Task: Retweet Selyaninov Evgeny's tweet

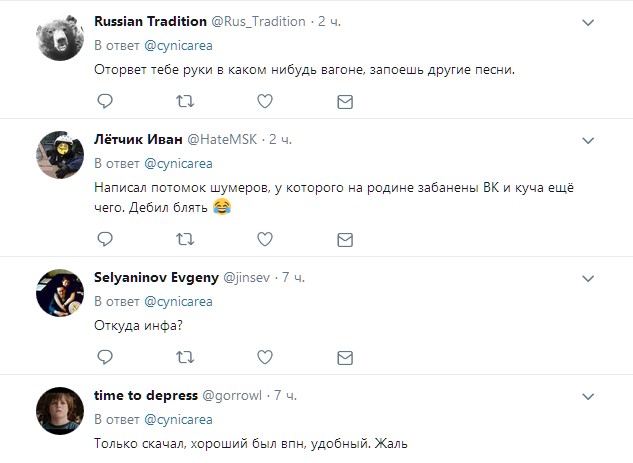Action: click(185, 356)
